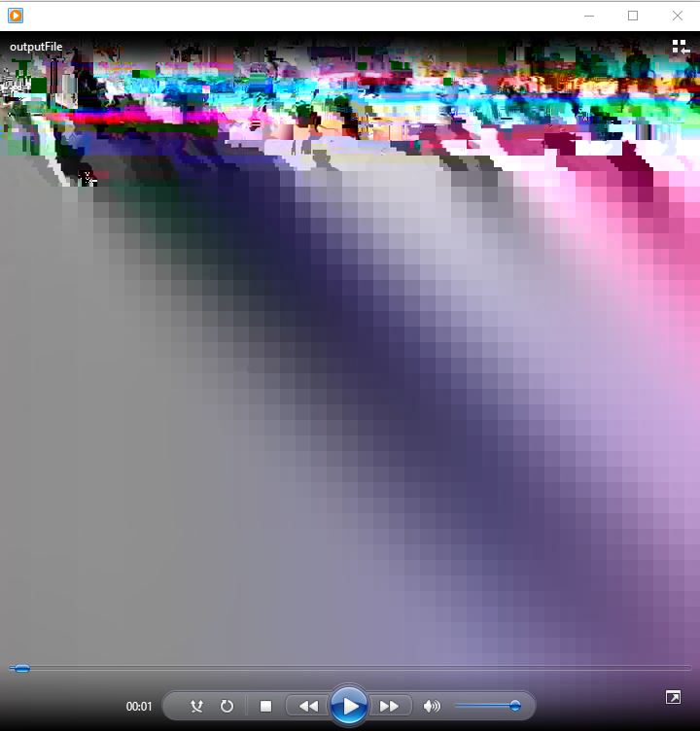
Task: Close the player window
Action: click(x=677, y=16)
